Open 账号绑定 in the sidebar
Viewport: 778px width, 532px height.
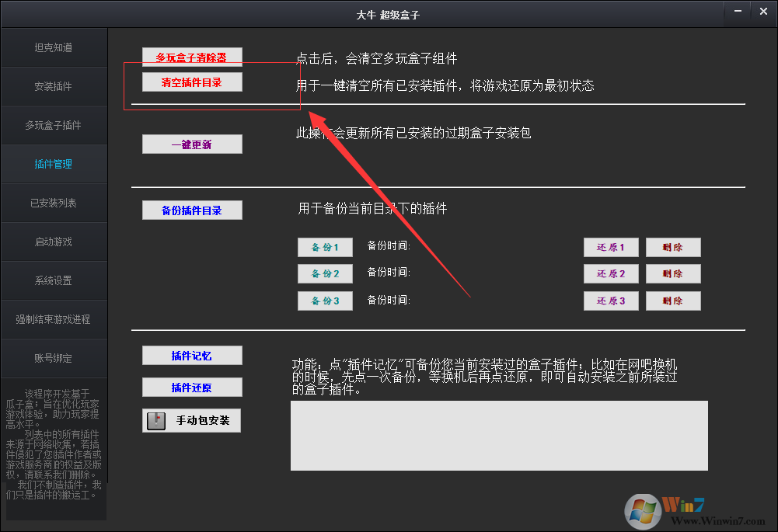coord(54,358)
